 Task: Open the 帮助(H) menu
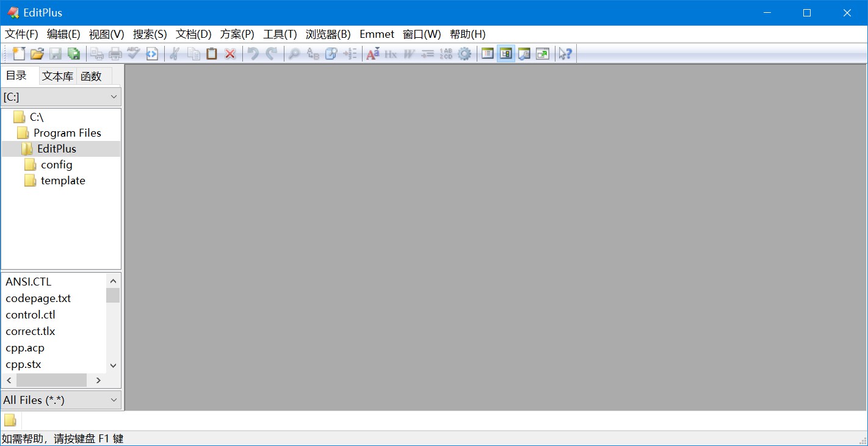click(468, 34)
